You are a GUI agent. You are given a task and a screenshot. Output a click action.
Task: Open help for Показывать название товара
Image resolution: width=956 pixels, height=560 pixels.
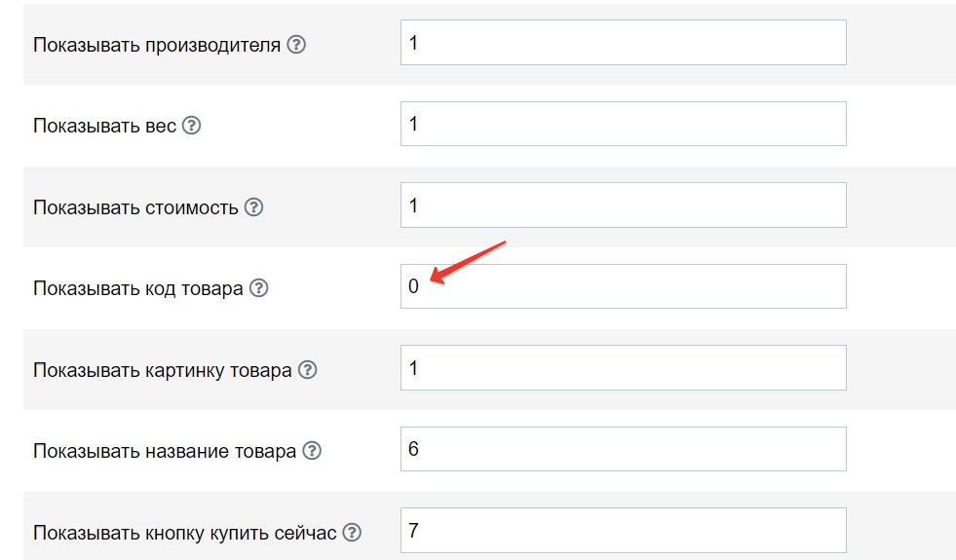point(312,451)
